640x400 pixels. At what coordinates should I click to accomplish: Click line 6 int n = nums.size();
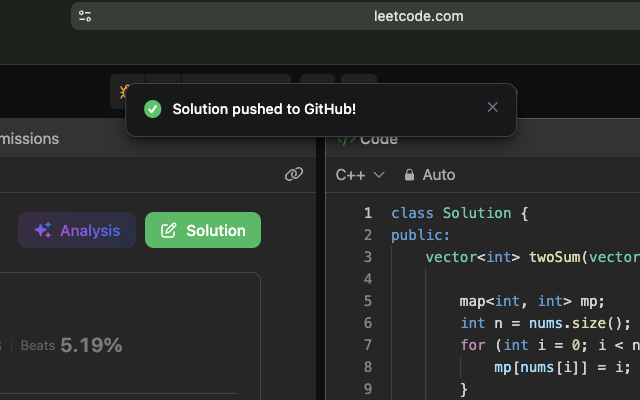(546, 323)
